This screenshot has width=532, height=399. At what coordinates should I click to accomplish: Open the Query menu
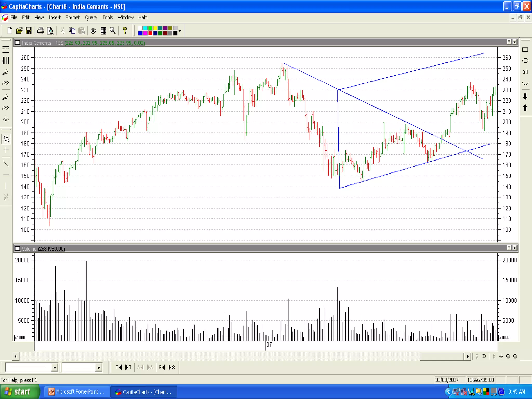click(91, 18)
